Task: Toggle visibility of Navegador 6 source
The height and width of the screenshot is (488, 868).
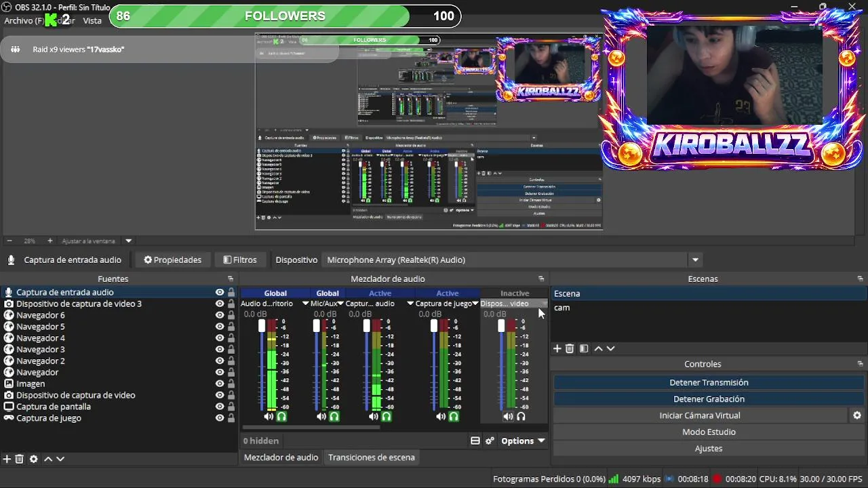Action: tap(220, 315)
